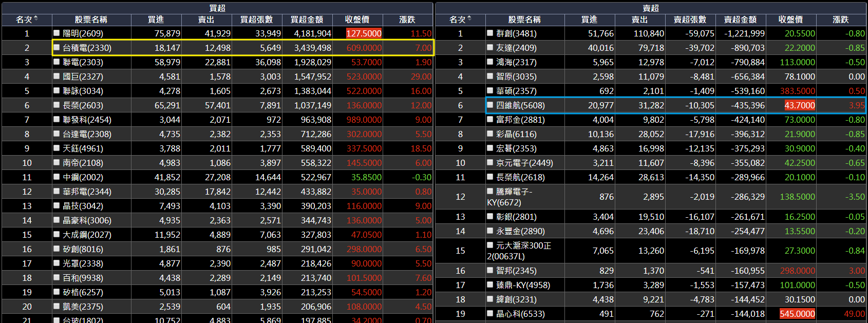The image size is (868, 323).
Task: Mark the checkbox next to 聯發科(2454)
Action: (x=56, y=119)
